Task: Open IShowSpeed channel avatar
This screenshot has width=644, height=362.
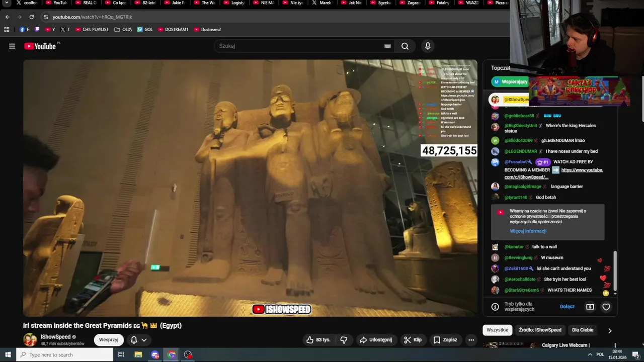Action: click(30, 340)
